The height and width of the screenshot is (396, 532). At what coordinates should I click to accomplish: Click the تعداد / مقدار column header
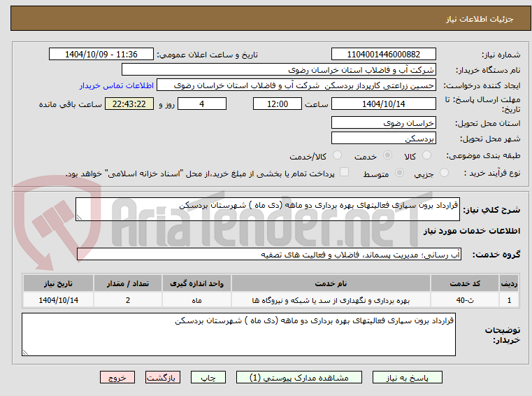point(127,283)
